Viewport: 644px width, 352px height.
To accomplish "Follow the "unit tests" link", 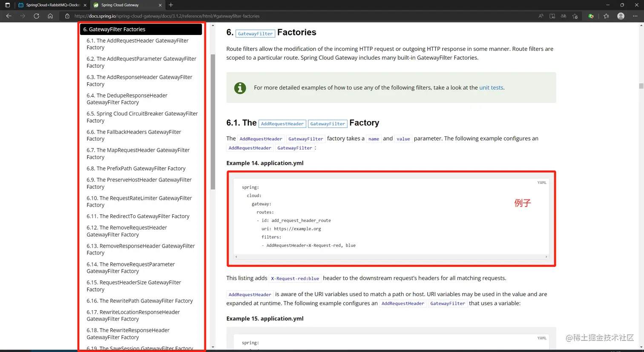I will pos(491,87).
